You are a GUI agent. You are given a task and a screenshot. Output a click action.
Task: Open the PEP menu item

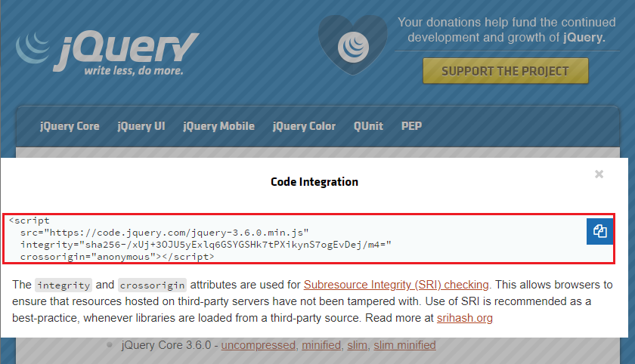pos(411,126)
